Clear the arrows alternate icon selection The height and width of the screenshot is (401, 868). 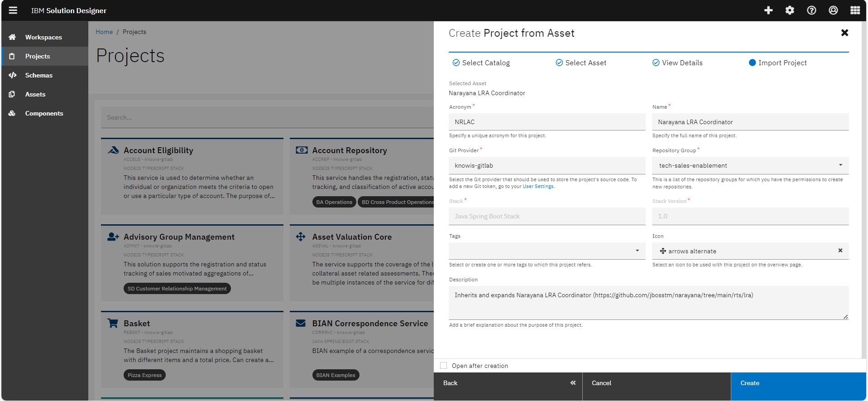pyautogui.click(x=840, y=251)
